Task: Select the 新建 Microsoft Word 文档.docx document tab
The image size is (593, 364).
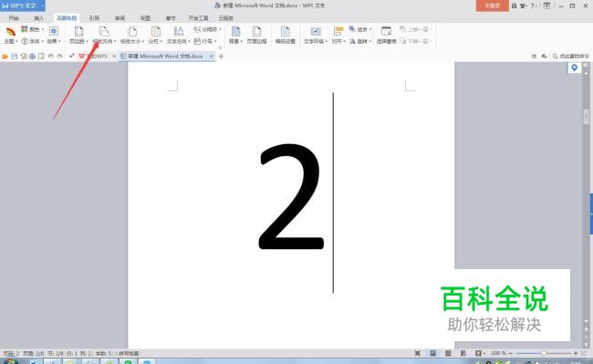Action: (164, 56)
